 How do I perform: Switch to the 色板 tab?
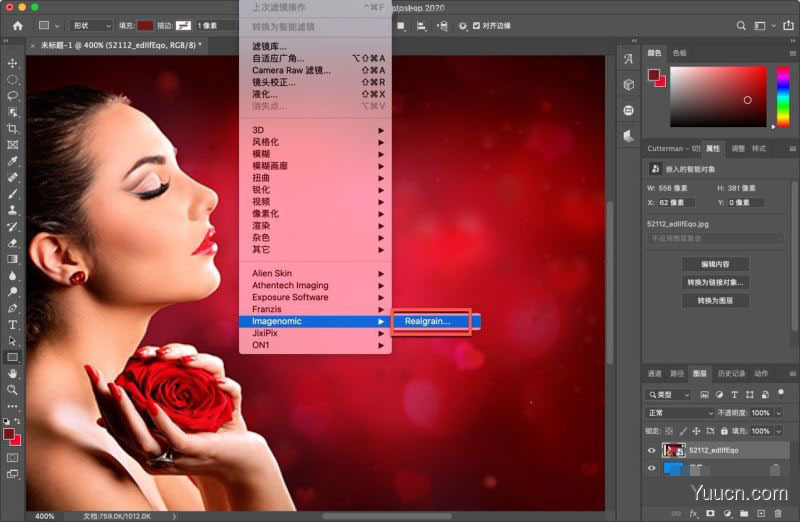point(680,53)
